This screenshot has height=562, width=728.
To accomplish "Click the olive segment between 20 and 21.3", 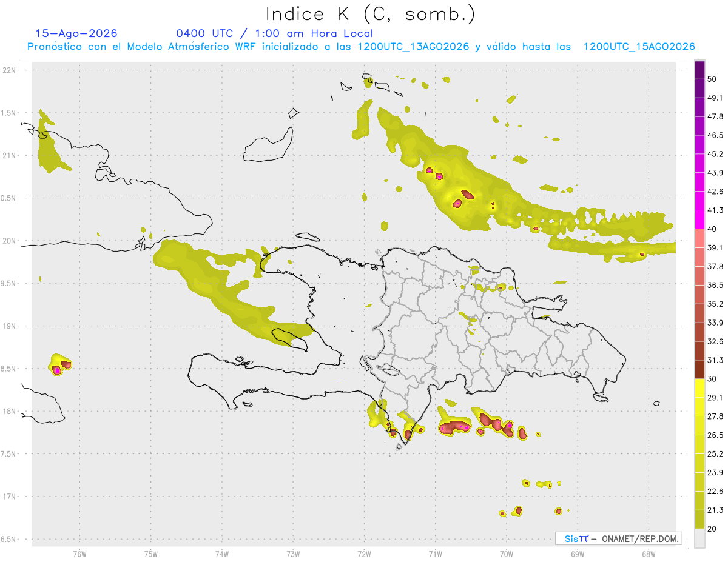I will click(699, 520).
